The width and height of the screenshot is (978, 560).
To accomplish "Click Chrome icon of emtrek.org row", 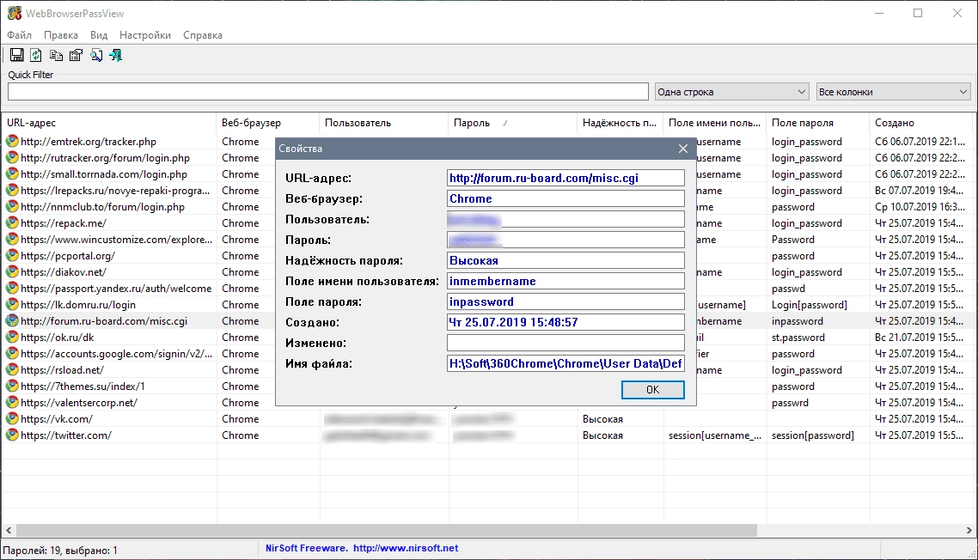I will click(12, 142).
